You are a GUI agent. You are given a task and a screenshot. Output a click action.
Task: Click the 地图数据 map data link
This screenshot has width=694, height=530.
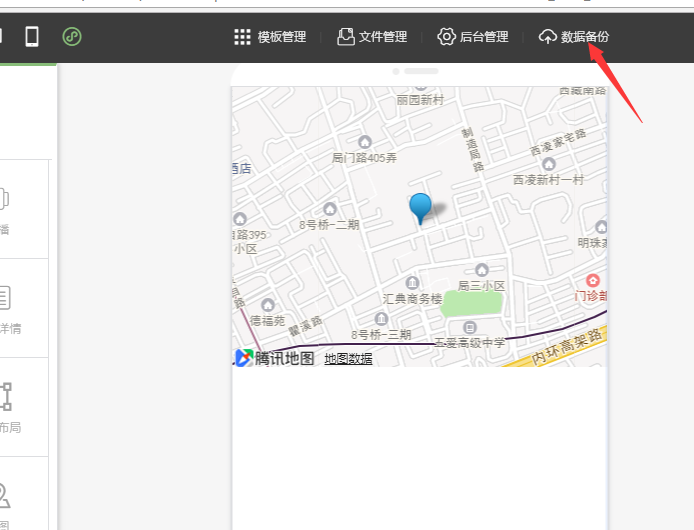click(348, 359)
